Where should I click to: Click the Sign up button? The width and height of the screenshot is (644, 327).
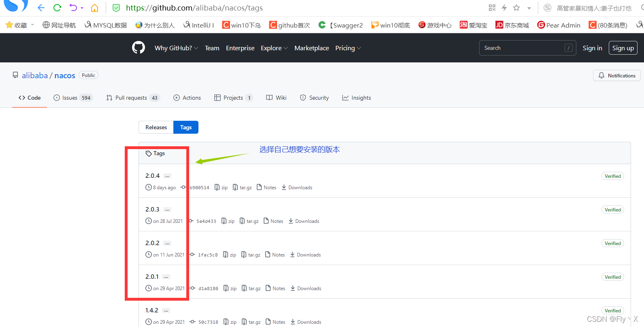coord(623,48)
